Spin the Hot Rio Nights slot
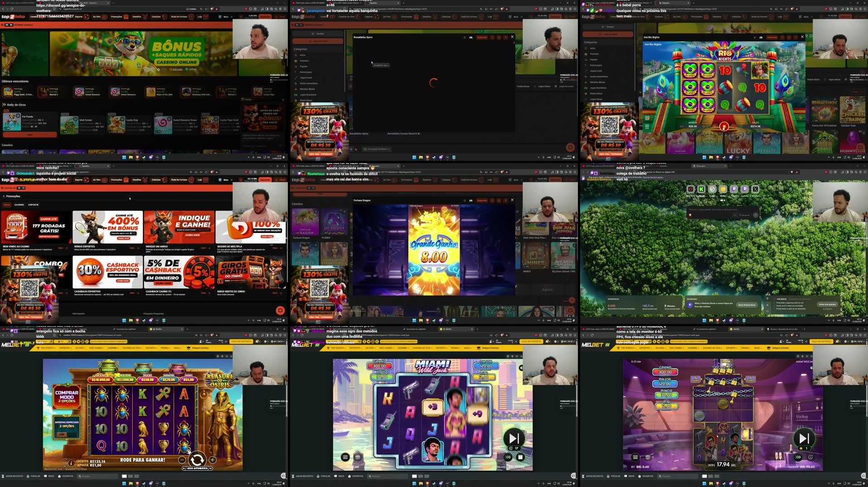Viewport: 868px width, 487px height. tap(724, 127)
